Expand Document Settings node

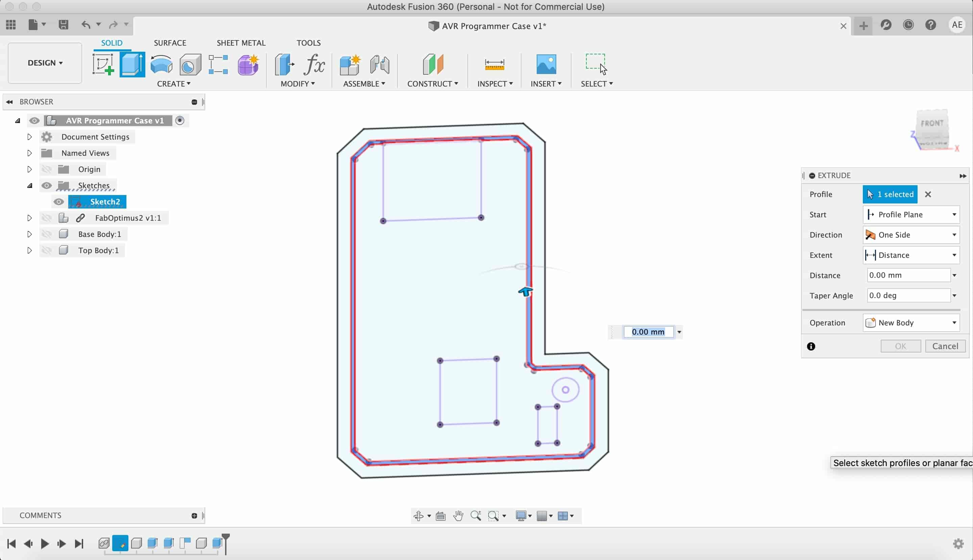point(29,137)
